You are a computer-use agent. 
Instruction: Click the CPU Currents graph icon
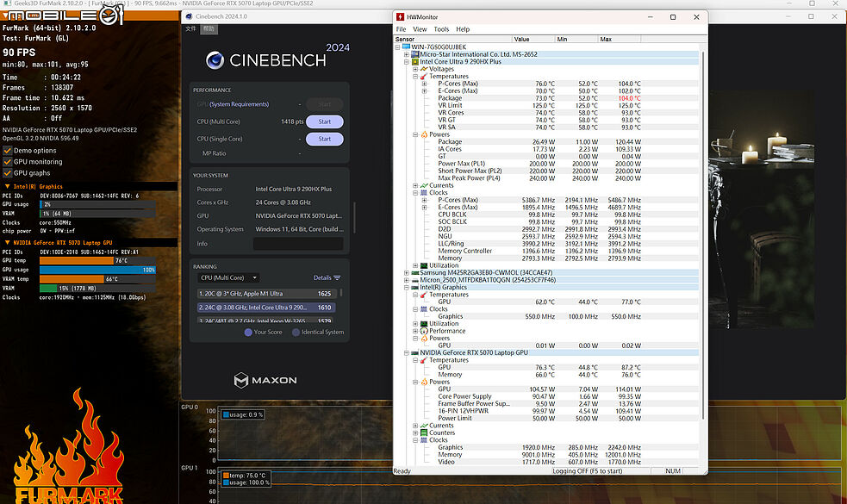424,185
